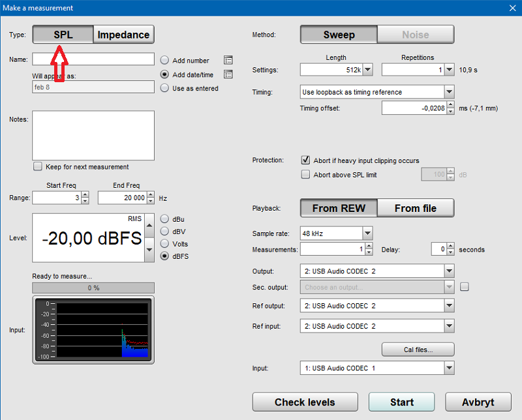The width and height of the screenshot is (522, 420).
Task: Decrease Timing offset value
Action: [x=450, y=111]
